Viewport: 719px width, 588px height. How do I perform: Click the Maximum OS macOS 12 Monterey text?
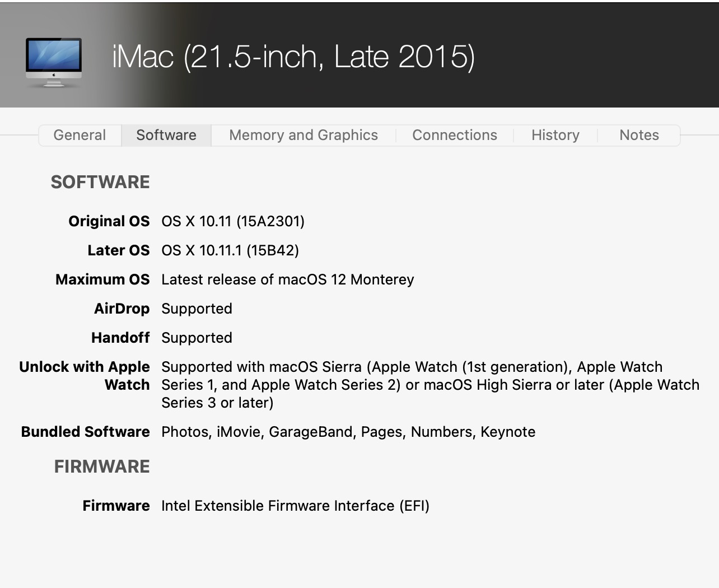288,279
